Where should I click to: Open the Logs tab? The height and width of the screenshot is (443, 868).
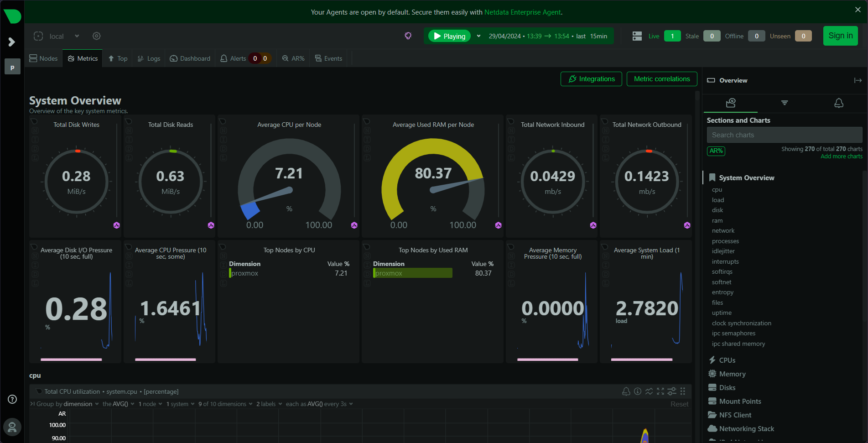point(149,58)
